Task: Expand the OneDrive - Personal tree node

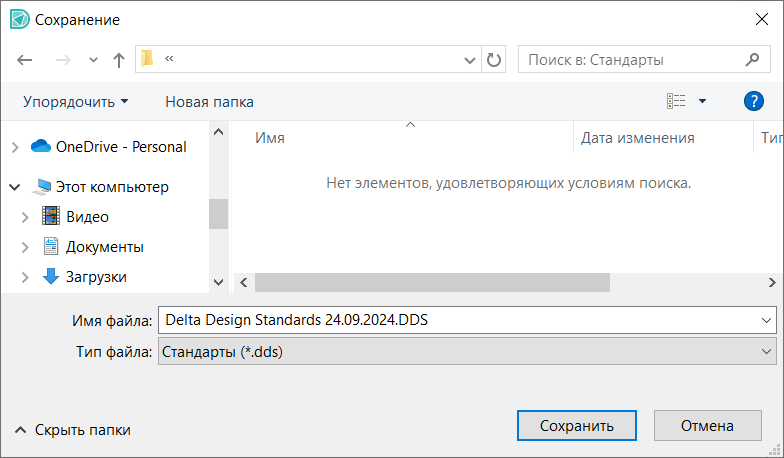Action: pyautogui.click(x=15, y=147)
